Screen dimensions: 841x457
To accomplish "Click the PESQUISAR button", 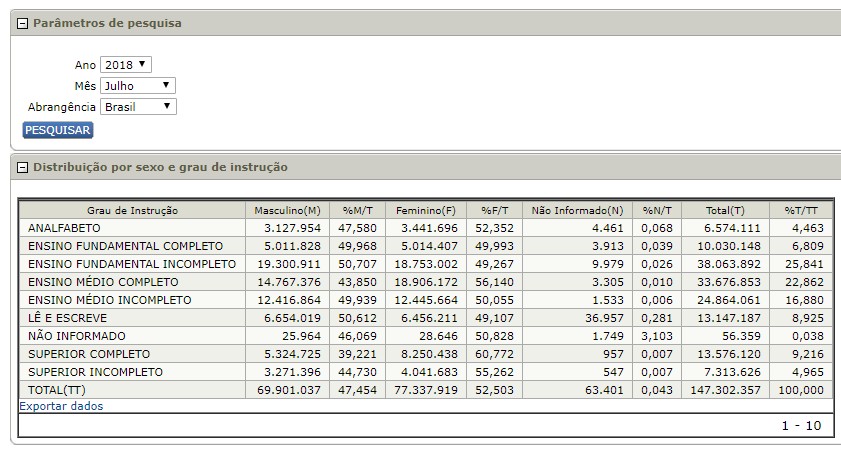I will click(x=57, y=130).
